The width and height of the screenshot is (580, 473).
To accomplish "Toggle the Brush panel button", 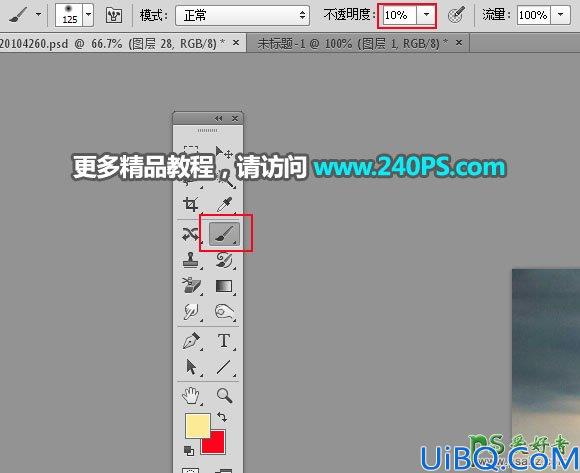I will 114,15.
